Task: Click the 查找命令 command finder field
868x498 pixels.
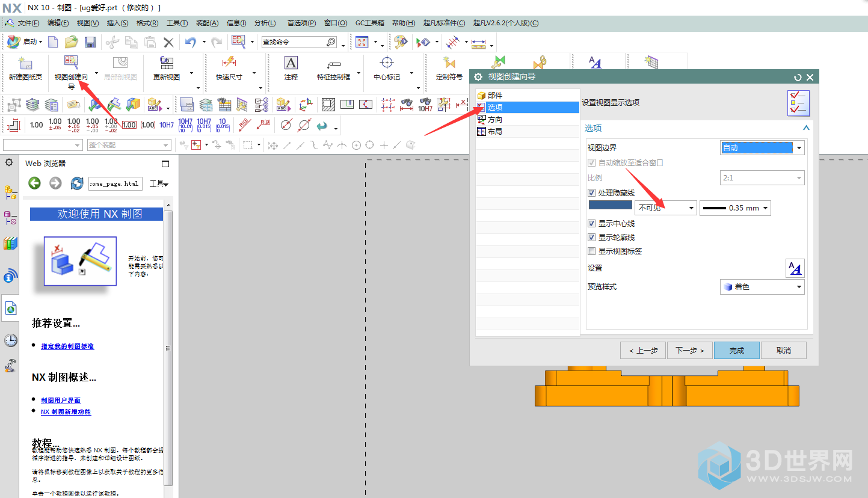Action: (x=299, y=42)
